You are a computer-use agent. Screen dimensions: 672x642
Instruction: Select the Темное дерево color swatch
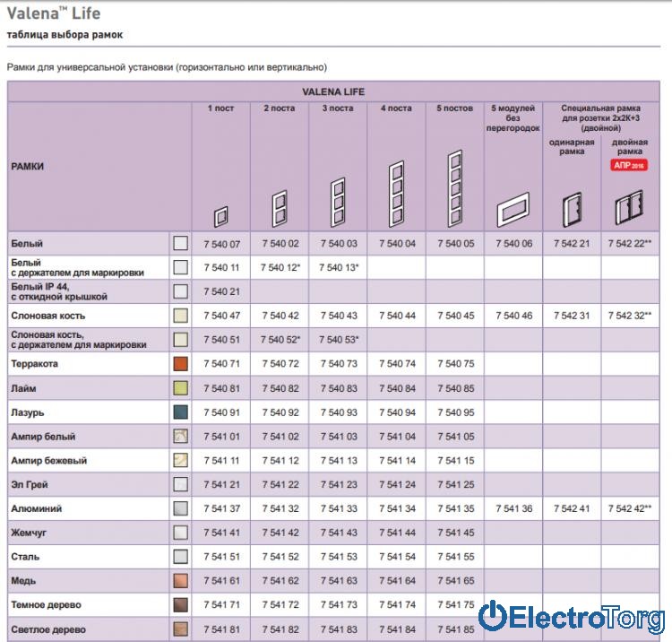[180, 604]
